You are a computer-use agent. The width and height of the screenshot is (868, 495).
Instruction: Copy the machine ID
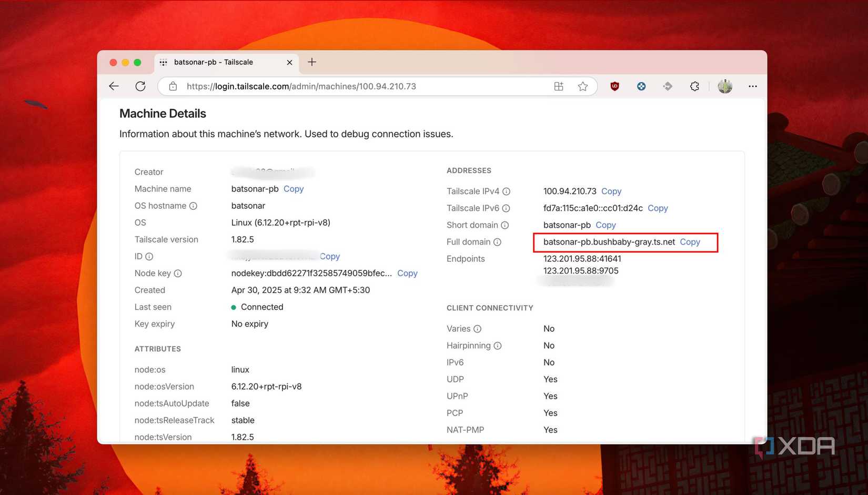pyautogui.click(x=330, y=256)
